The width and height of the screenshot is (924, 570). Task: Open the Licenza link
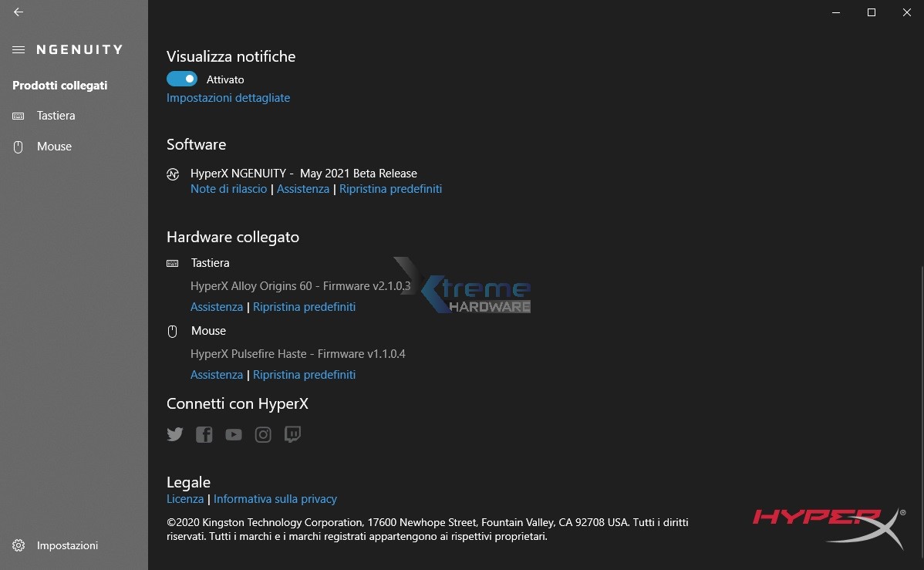(x=185, y=499)
